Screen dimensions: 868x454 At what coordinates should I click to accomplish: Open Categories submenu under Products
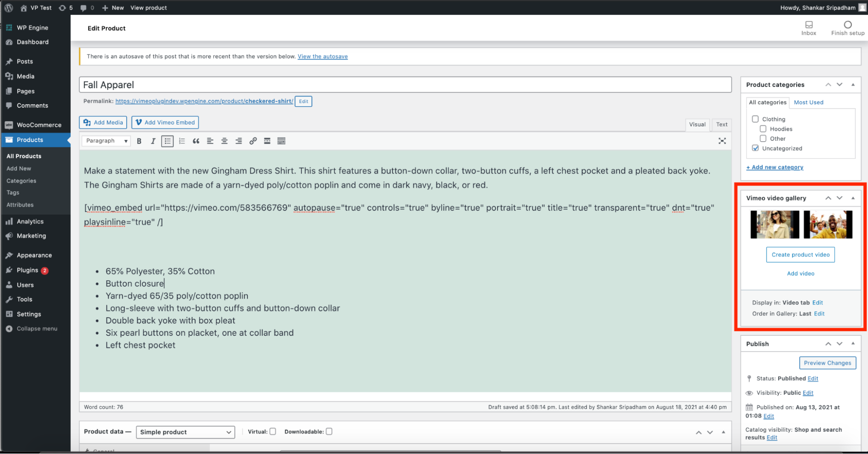(21, 181)
